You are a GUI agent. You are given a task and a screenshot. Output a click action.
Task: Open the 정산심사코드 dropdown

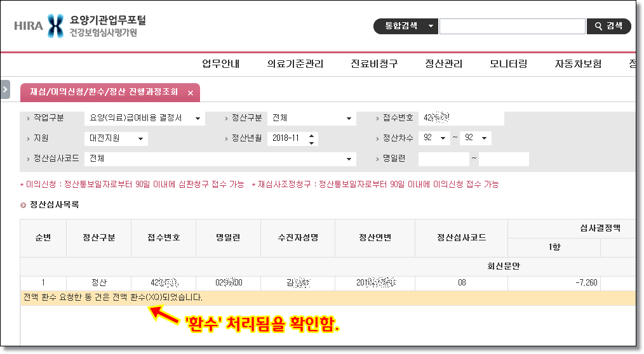point(220,159)
